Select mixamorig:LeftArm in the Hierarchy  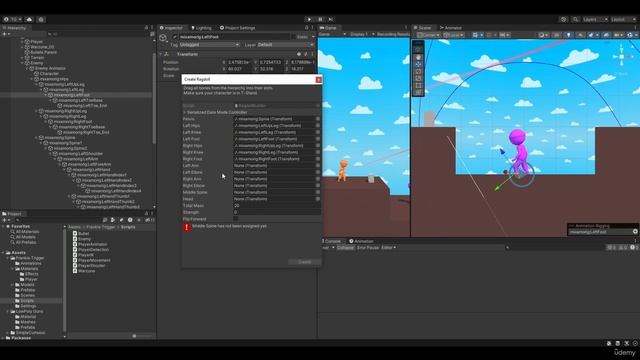[80, 159]
